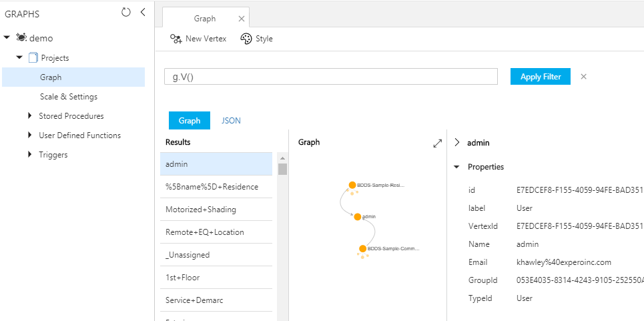The width and height of the screenshot is (644, 321).
Task: Switch to the JSON tab
Action: (231, 121)
